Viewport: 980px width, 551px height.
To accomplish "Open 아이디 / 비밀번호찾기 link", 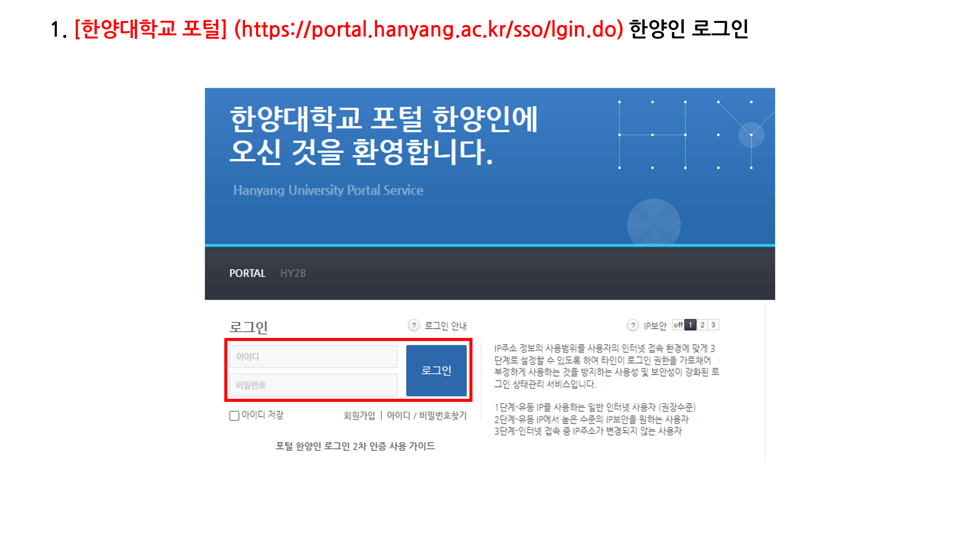I will (x=427, y=416).
